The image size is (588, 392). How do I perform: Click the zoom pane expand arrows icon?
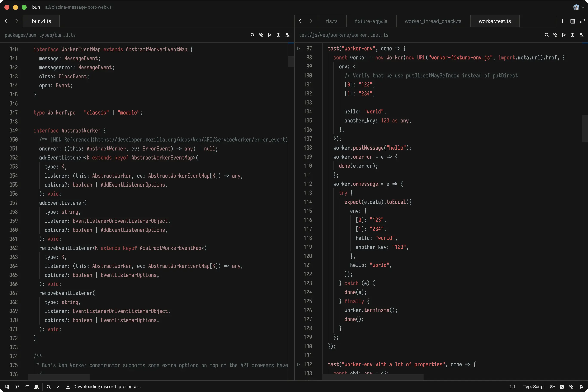582,21
